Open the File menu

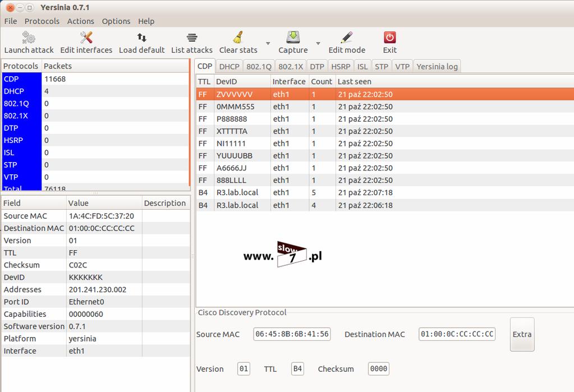click(11, 21)
